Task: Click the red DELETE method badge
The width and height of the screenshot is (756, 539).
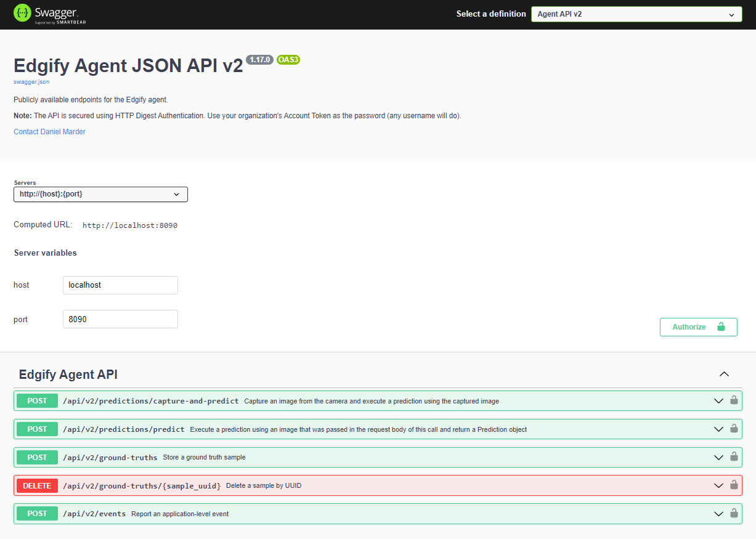Action: coord(37,485)
